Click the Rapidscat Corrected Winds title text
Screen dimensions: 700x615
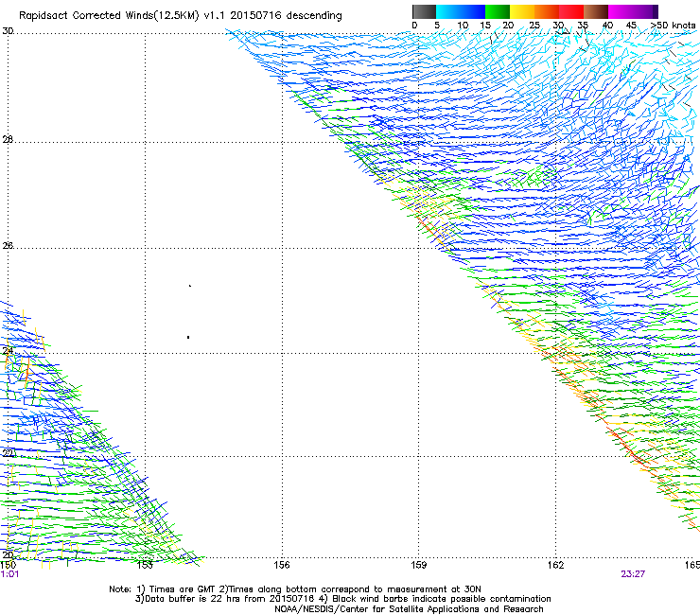point(181,16)
